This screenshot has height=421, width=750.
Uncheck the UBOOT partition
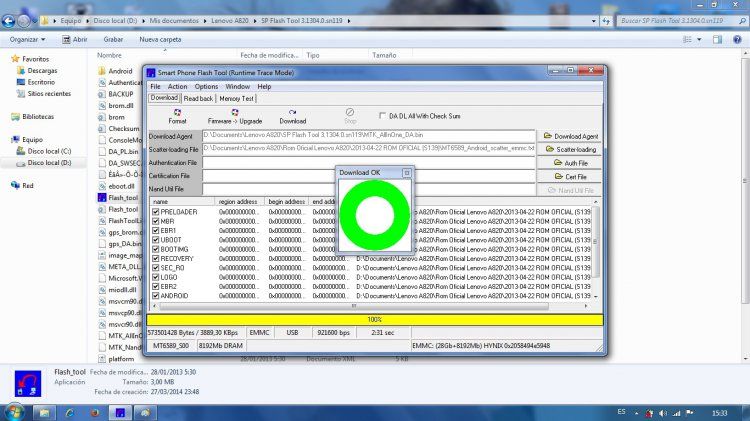(x=155, y=240)
